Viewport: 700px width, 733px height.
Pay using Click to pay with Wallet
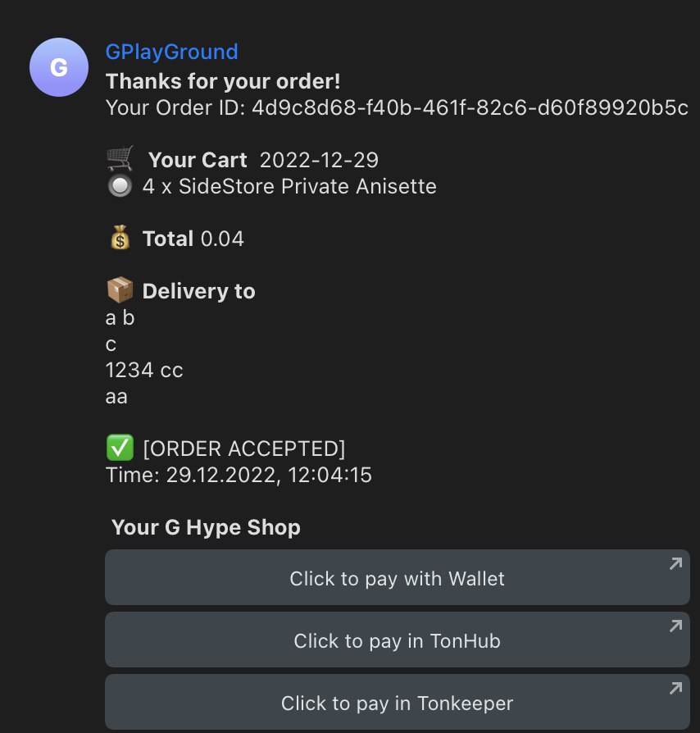click(398, 577)
